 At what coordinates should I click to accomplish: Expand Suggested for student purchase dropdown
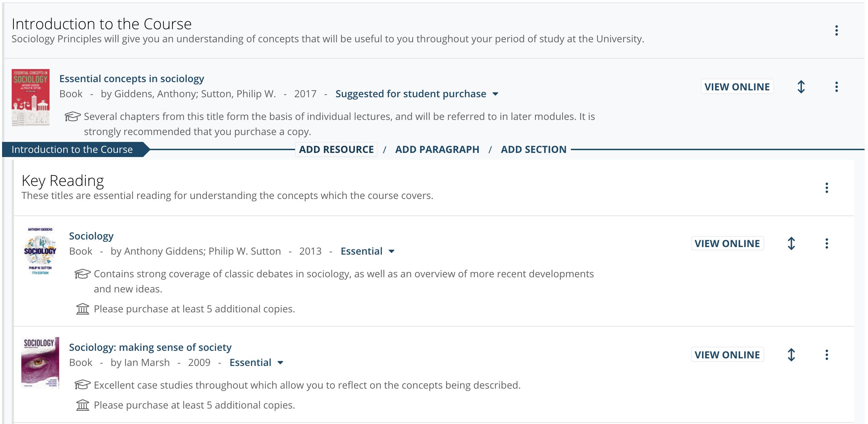(x=417, y=94)
